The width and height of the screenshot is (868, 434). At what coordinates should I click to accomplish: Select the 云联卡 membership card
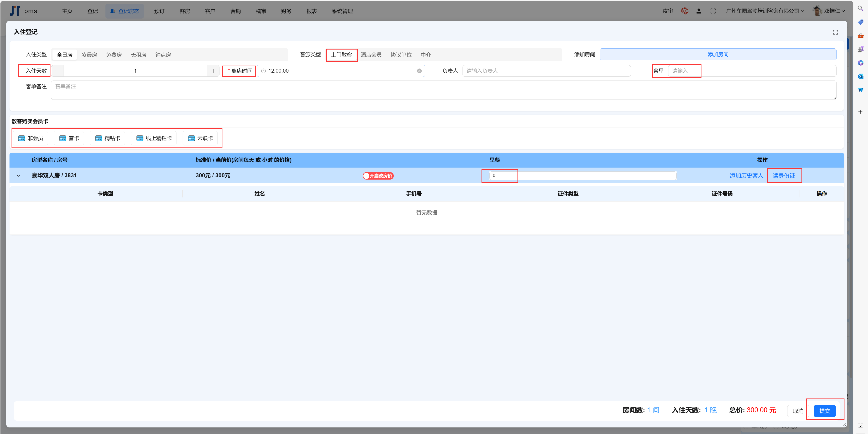pyautogui.click(x=200, y=138)
